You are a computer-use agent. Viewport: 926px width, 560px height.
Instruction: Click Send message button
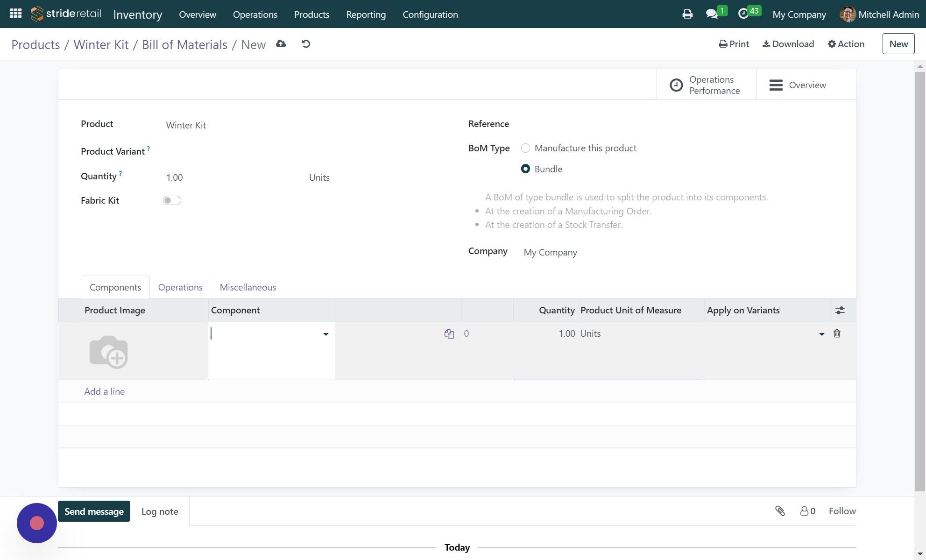click(x=94, y=511)
